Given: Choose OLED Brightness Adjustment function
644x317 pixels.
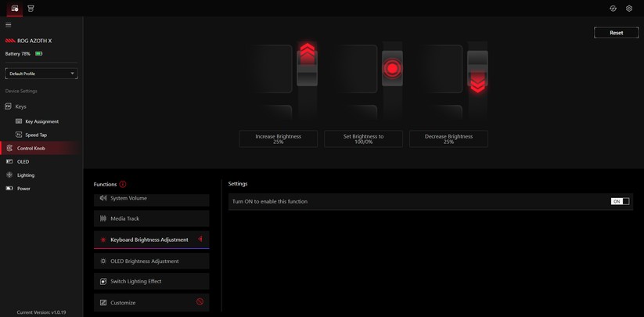Looking at the screenshot, I should coord(151,261).
